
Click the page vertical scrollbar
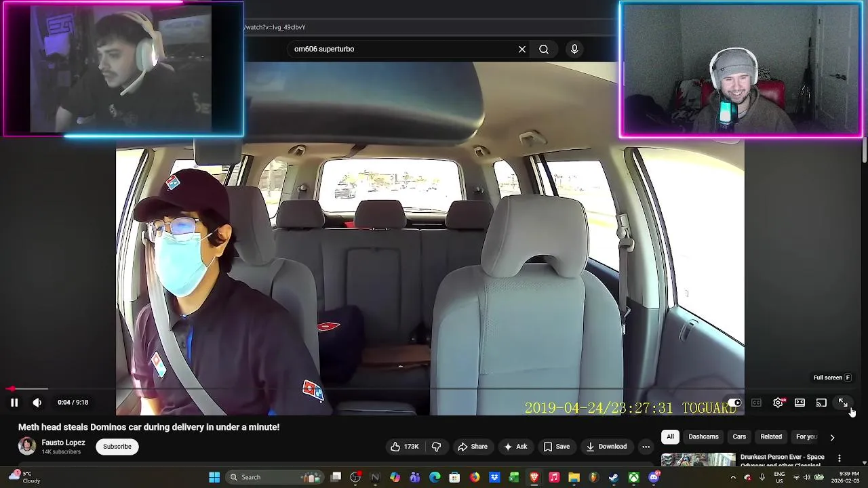pos(864,149)
